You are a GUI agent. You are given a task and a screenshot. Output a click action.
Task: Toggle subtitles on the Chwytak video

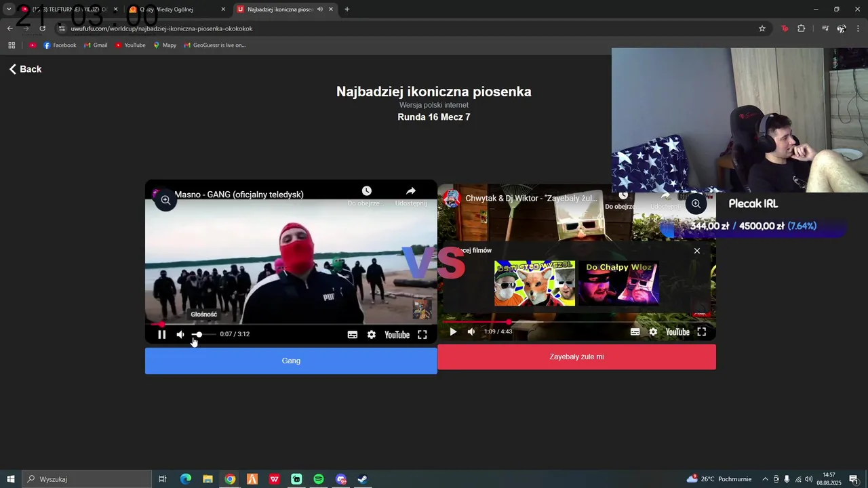point(635,331)
